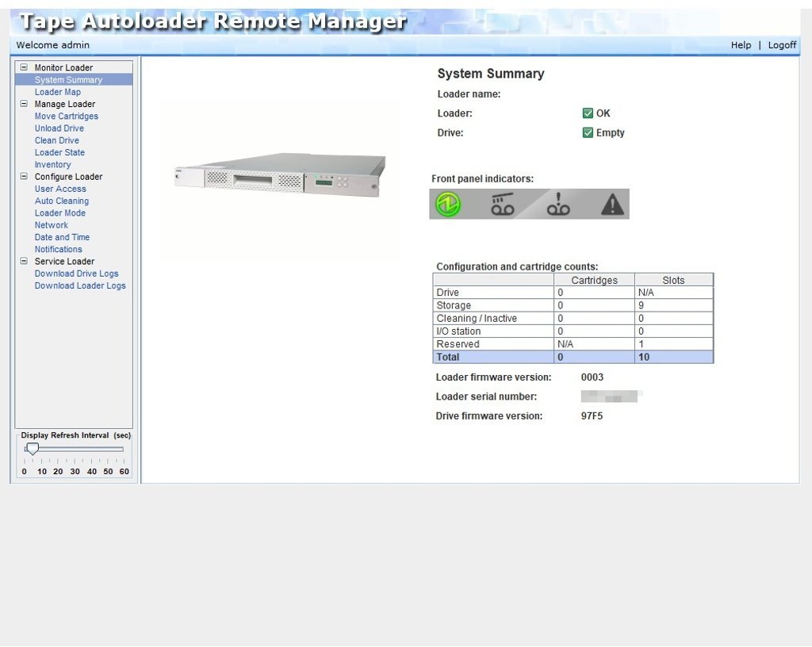Go to Move Cartridges
The width and height of the screenshot is (812, 647).
pos(66,117)
